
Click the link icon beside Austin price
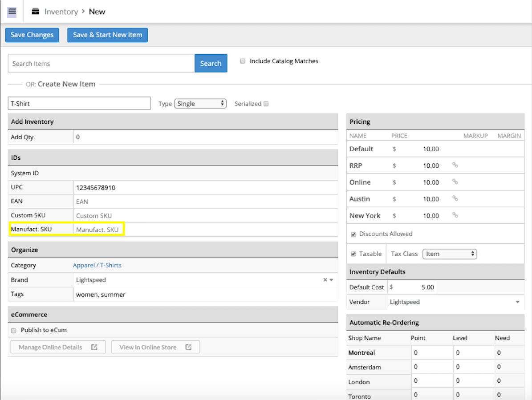(x=455, y=198)
